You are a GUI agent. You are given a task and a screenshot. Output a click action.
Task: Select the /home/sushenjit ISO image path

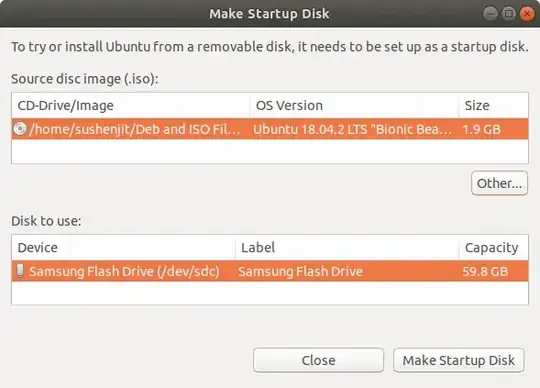[x=135, y=129]
